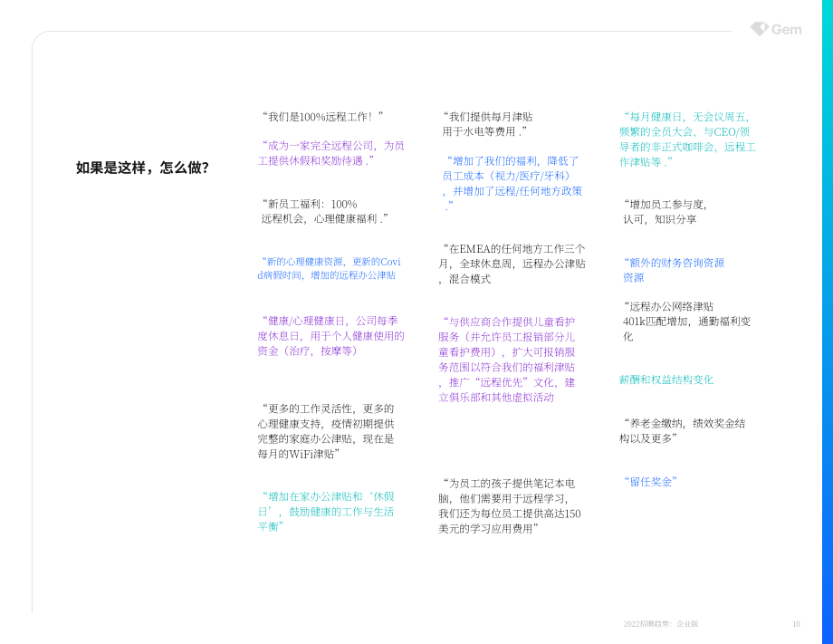The width and height of the screenshot is (833, 644).
Task: Click the blue quote starting 新的心理健康资源
Action: point(329,268)
